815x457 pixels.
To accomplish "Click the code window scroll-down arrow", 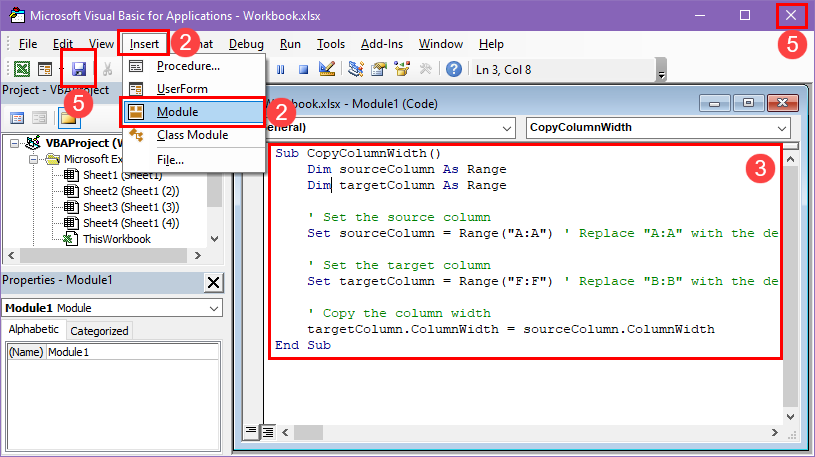I will coord(791,416).
